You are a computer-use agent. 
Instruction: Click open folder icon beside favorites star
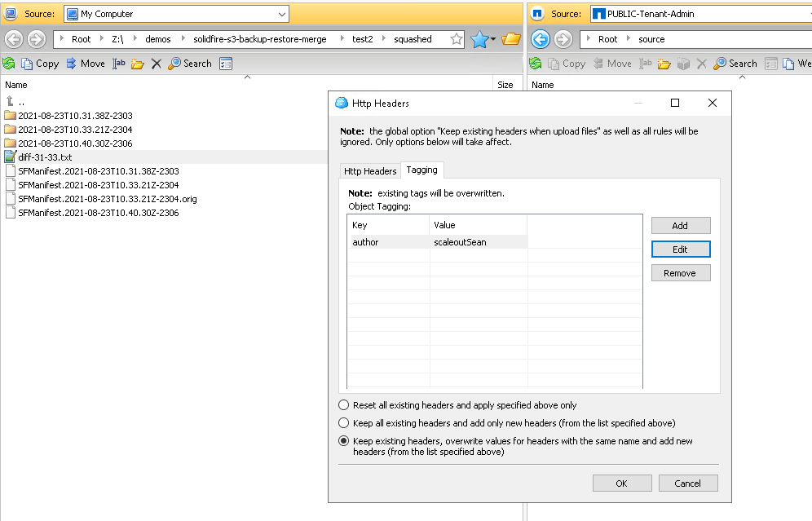coord(511,39)
